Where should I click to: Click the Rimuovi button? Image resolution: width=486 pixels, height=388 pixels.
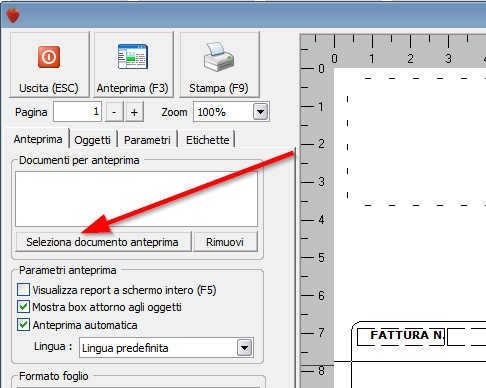click(225, 242)
